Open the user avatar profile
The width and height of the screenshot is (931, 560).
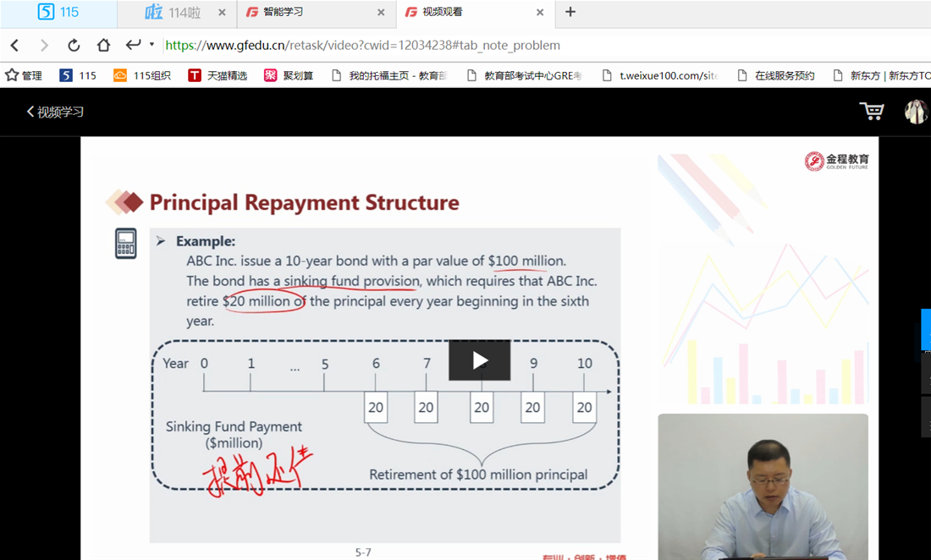(916, 111)
